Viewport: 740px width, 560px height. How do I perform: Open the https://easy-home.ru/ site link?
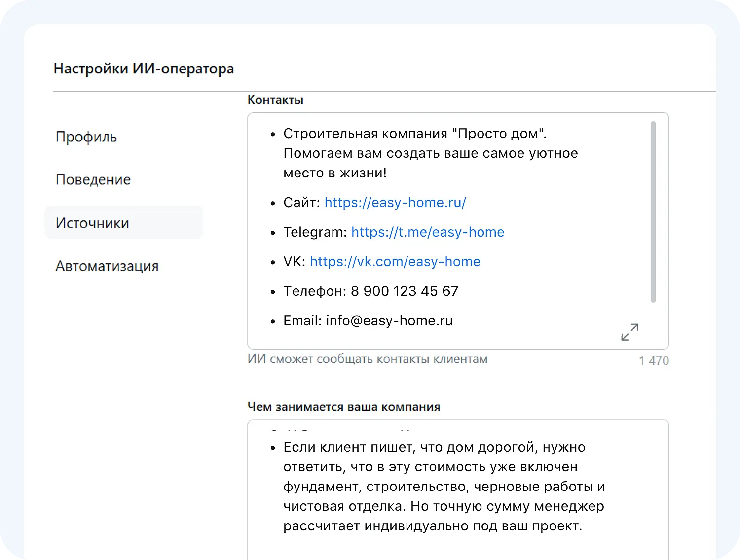pyautogui.click(x=395, y=203)
